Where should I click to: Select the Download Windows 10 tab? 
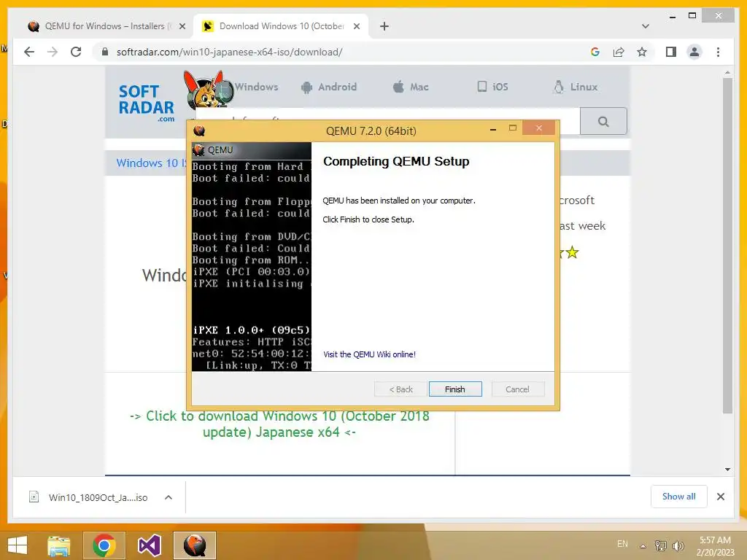[x=281, y=26]
